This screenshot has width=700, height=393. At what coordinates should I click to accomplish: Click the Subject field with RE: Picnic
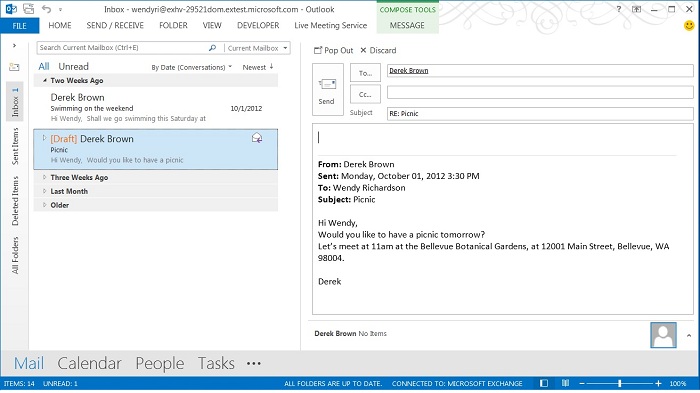540,113
